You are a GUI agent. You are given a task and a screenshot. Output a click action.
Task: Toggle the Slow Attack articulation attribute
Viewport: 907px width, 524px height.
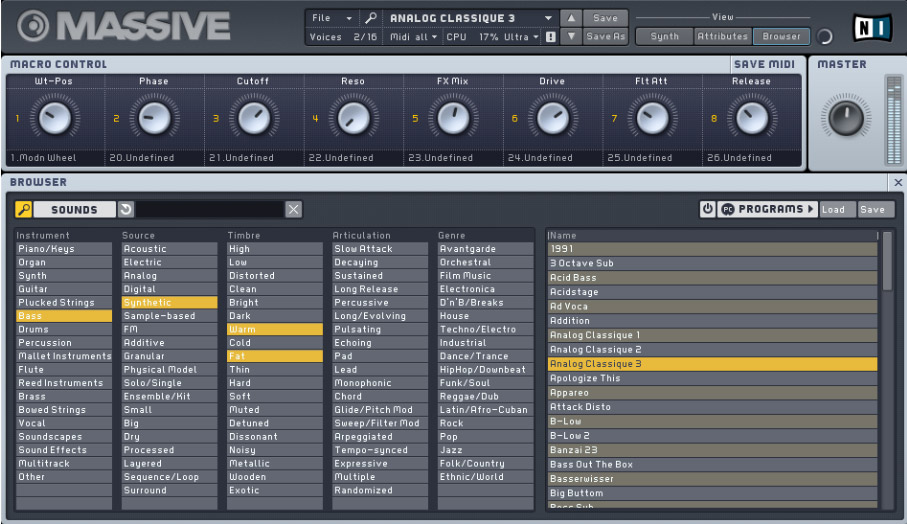(380, 249)
